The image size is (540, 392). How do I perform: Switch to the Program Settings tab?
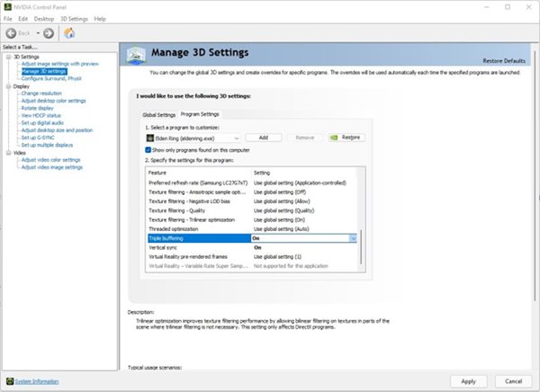200,114
